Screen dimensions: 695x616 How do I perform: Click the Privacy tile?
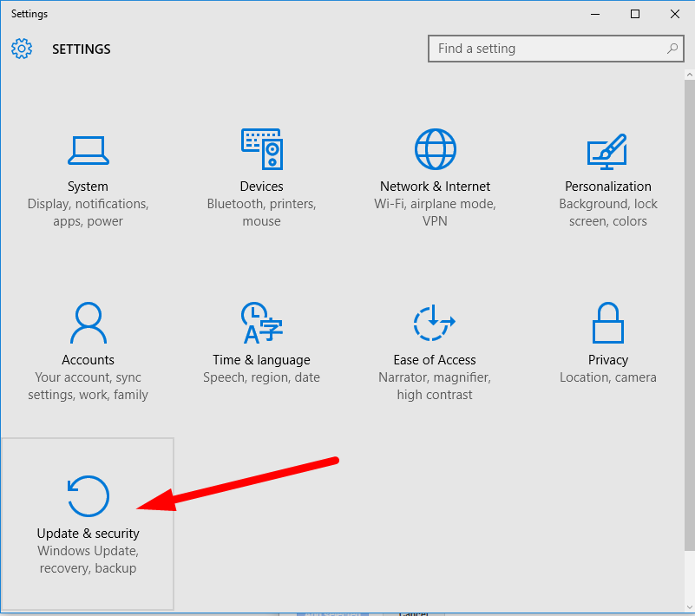click(607, 347)
